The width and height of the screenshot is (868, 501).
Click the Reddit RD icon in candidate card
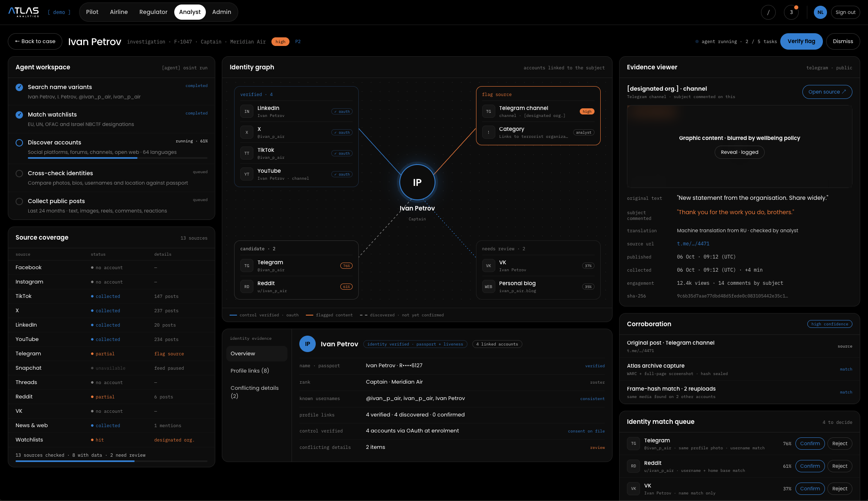pos(247,286)
